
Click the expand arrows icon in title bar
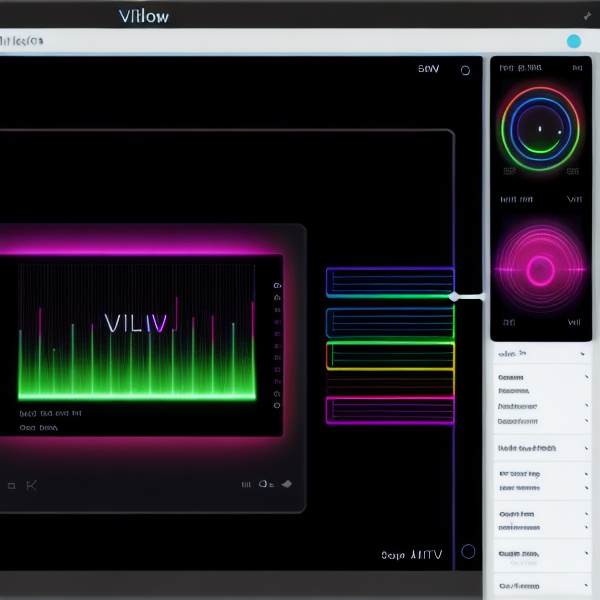587,16
